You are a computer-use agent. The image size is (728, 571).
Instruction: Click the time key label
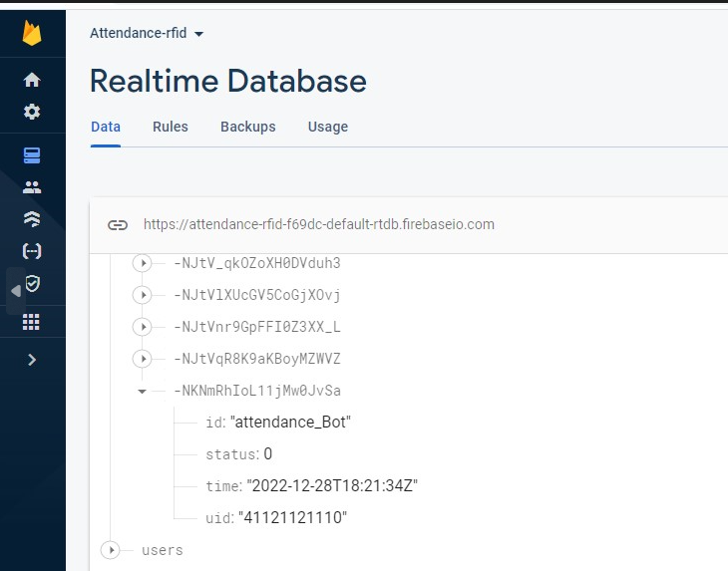point(223,486)
